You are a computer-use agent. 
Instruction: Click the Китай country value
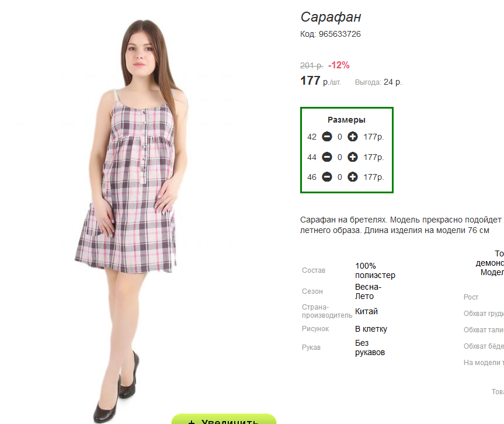pos(366,311)
